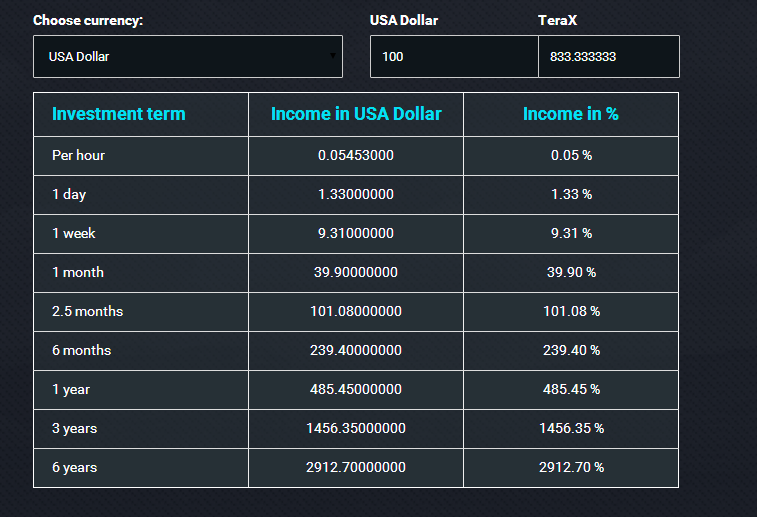Click the 485.45000000 income value
The width and height of the screenshot is (757, 517).
(x=356, y=389)
